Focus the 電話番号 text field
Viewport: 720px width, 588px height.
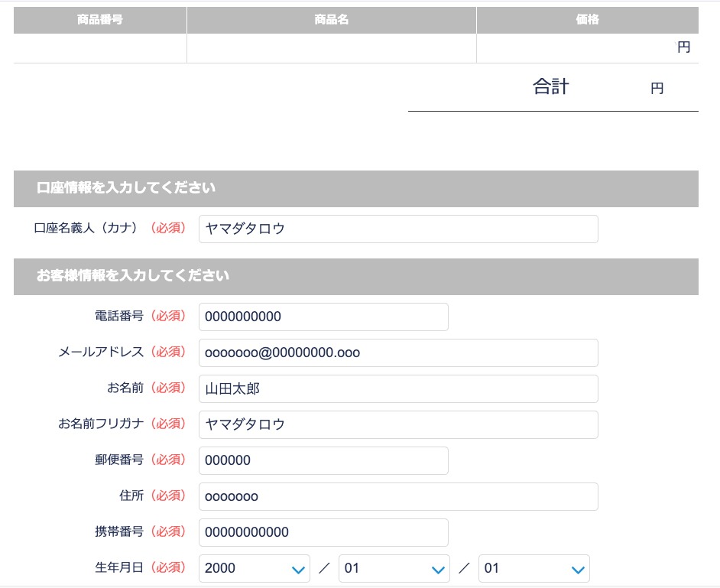pos(323,317)
